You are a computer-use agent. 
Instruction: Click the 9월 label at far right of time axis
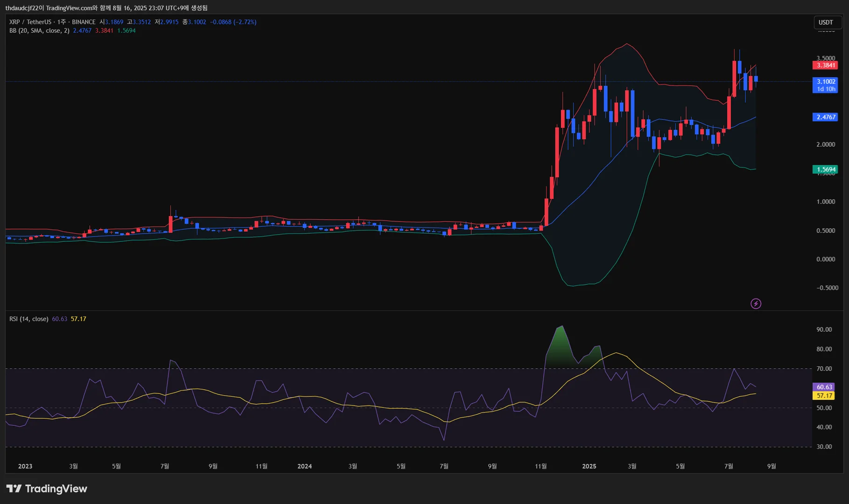tap(772, 466)
